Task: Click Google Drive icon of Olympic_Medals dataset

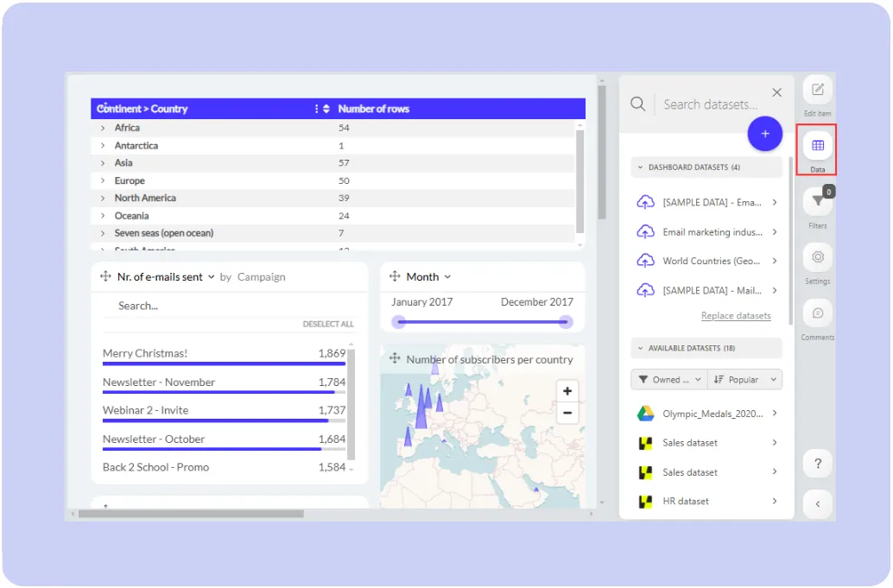Action: coord(645,414)
